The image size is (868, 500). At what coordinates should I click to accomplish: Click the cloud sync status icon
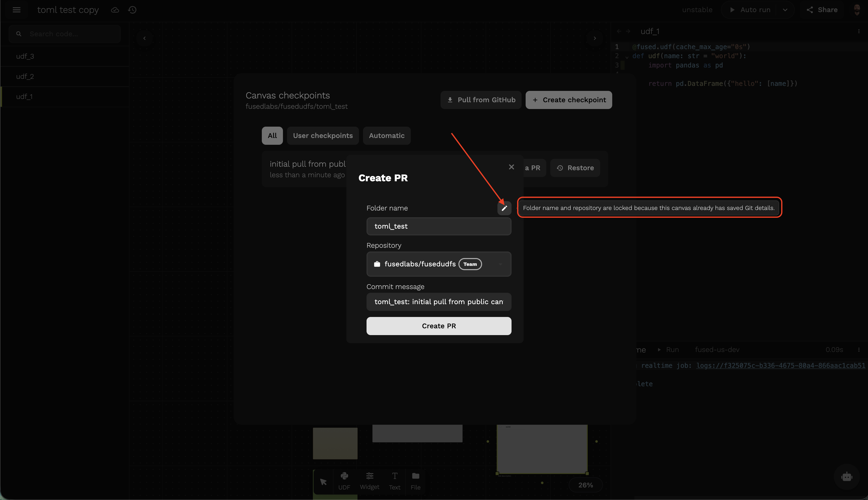tap(115, 10)
